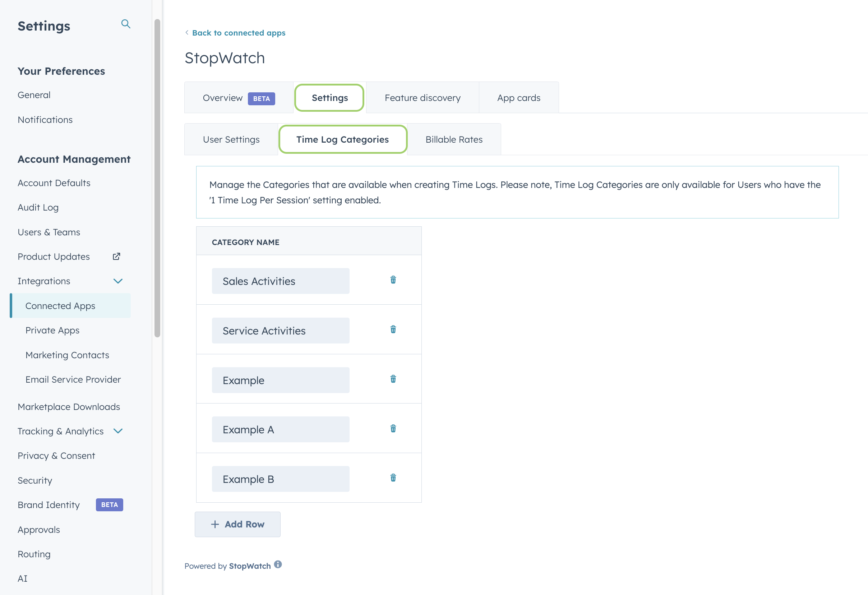Open the Feature discovery tab
Screen dimensions: 868x595
pyautogui.click(x=423, y=98)
